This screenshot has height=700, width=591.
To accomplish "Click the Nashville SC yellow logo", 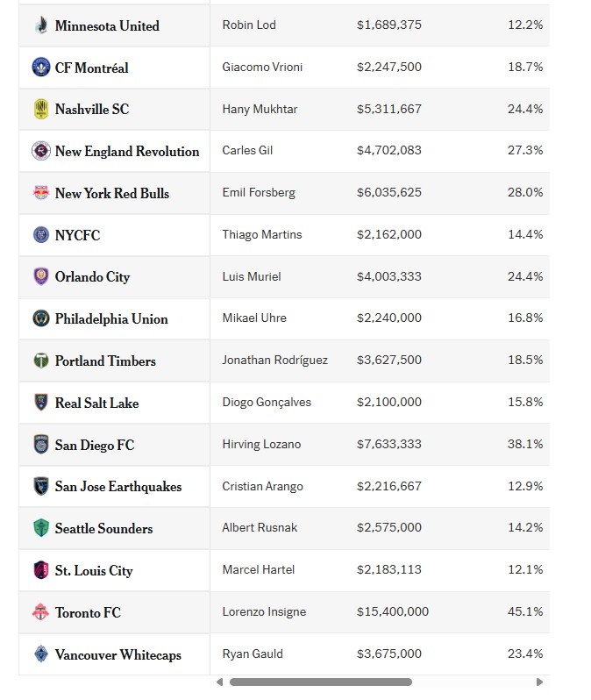I will pos(40,110).
